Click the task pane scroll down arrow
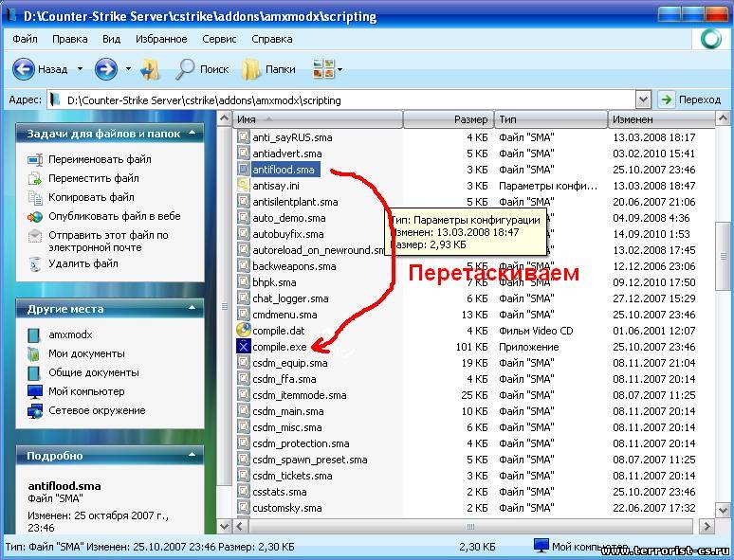Screen dimensions: 734x560 click(224, 526)
